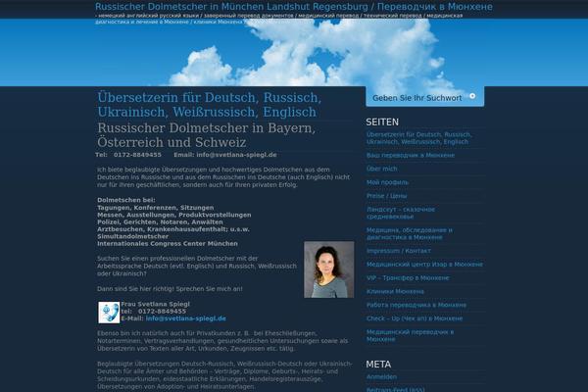Click 'Anmelden' under META
This screenshot has height=392, width=588.
[x=381, y=377]
